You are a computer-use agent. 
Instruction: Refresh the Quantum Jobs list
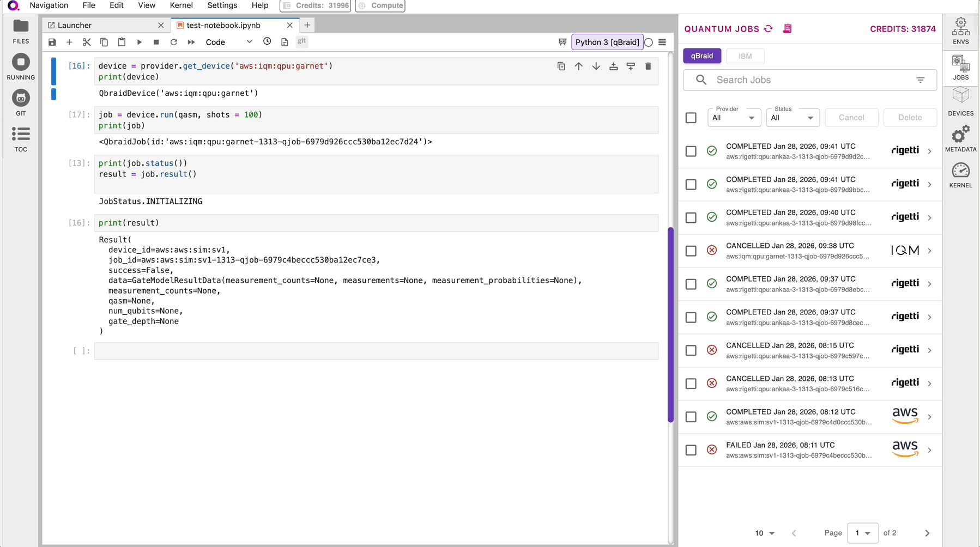[x=769, y=29]
